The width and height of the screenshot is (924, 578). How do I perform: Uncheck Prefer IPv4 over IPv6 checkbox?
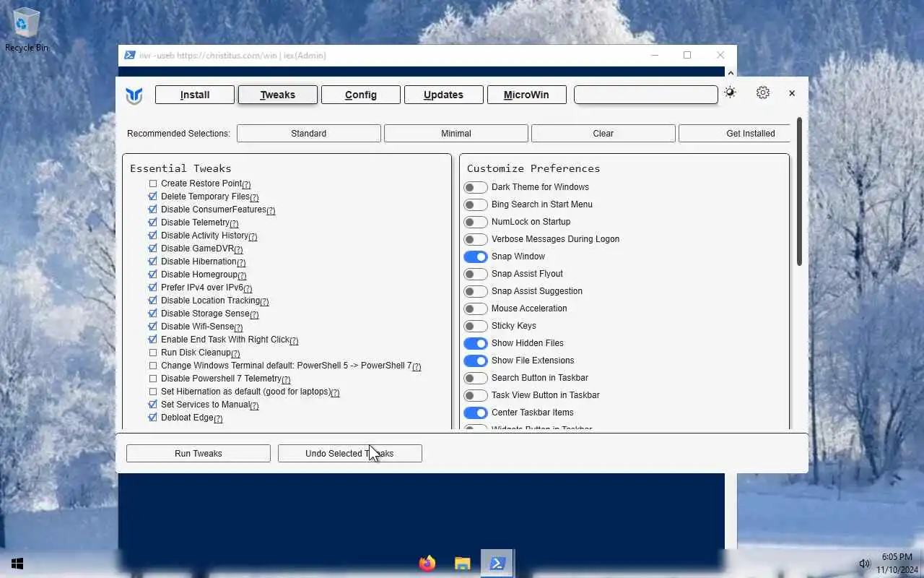(153, 288)
